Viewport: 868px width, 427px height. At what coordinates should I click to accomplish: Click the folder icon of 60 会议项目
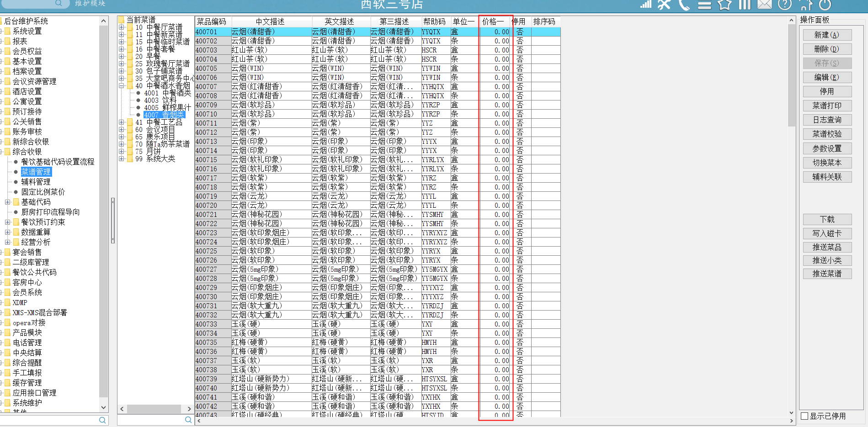coord(130,130)
